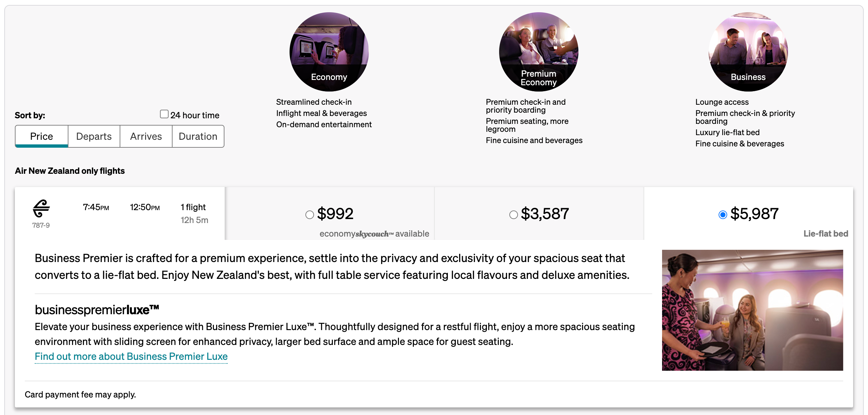This screenshot has height=415, width=868.
Task: Switch sorting to Departs
Action: 94,136
